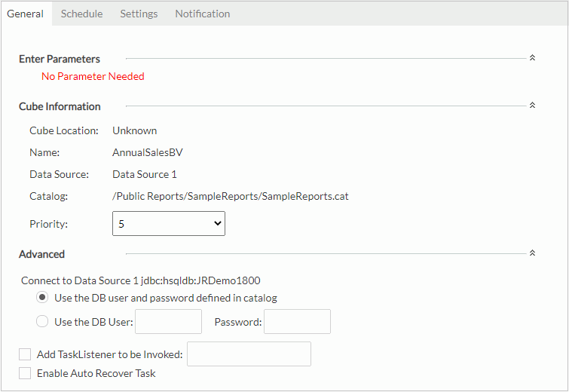Image resolution: width=569 pixels, height=392 pixels.
Task: Collapse the Advanced section
Action: pos(532,253)
